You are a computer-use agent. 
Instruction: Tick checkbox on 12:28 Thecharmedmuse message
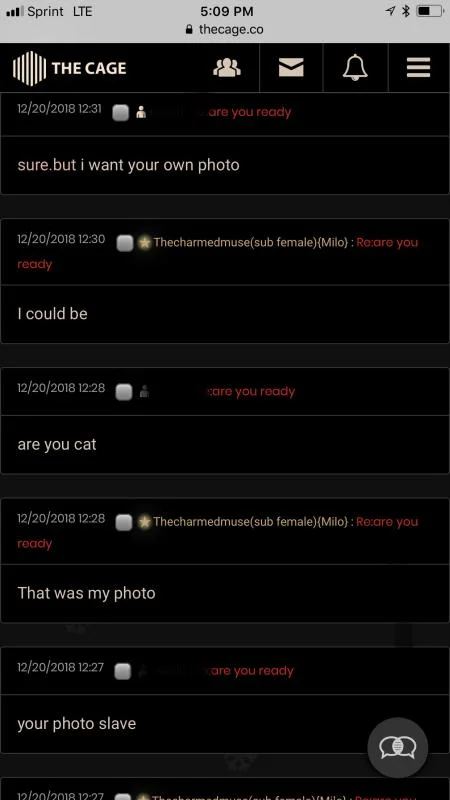(x=124, y=522)
